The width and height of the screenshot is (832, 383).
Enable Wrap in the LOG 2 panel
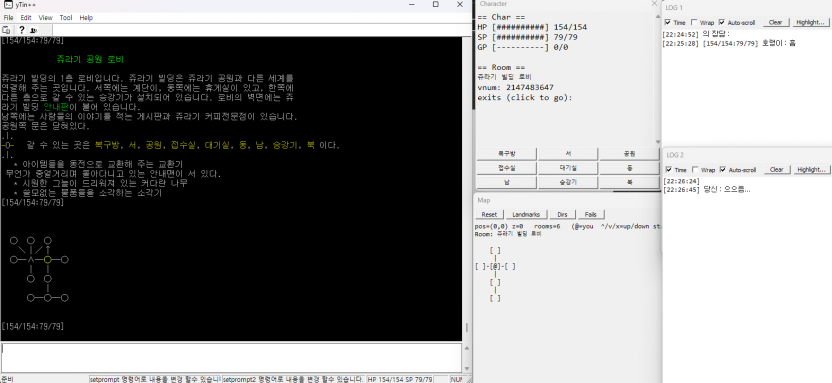(x=695, y=170)
